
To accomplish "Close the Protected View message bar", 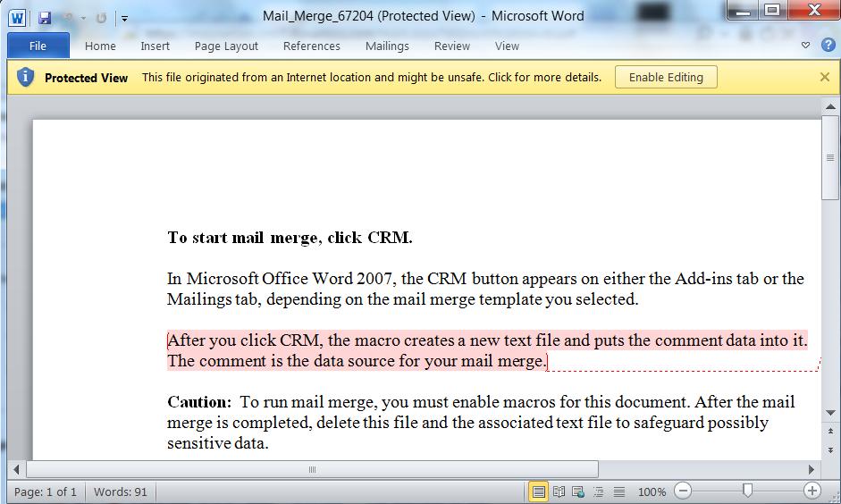I will 825,77.
